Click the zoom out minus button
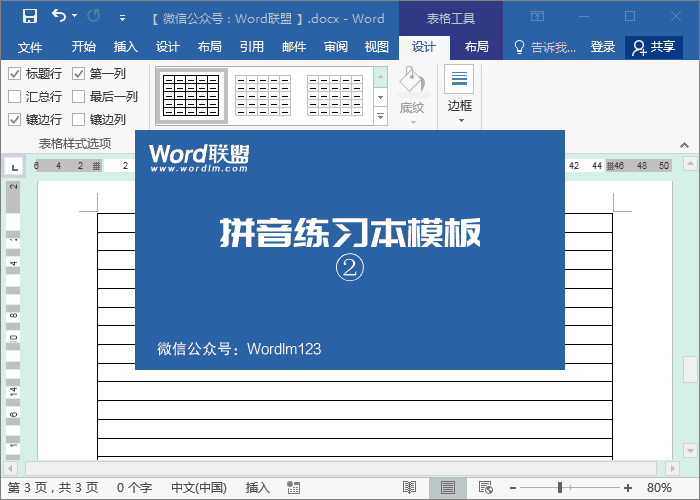Viewport: 700px width, 500px height. (x=513, y=488)
